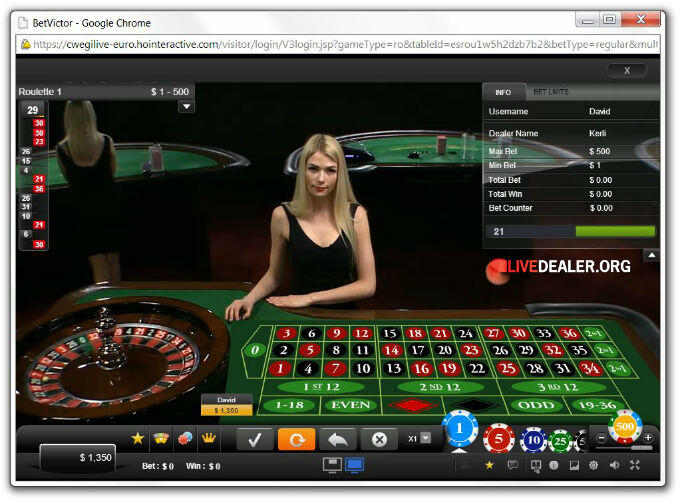This screenshot has width=680, height=500.
Task: Open the chat bubble icon
Action: (x=513, y=465)
